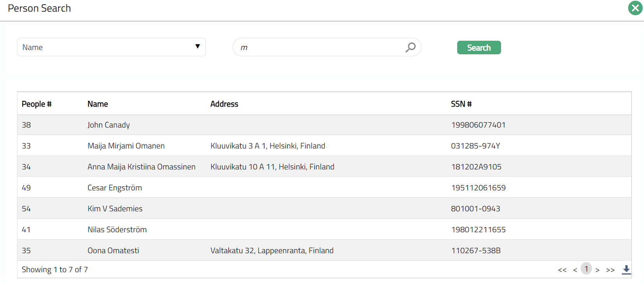644x285 pixels.
Task: Select the Kim V Sademies row
Action: [115, 209]
